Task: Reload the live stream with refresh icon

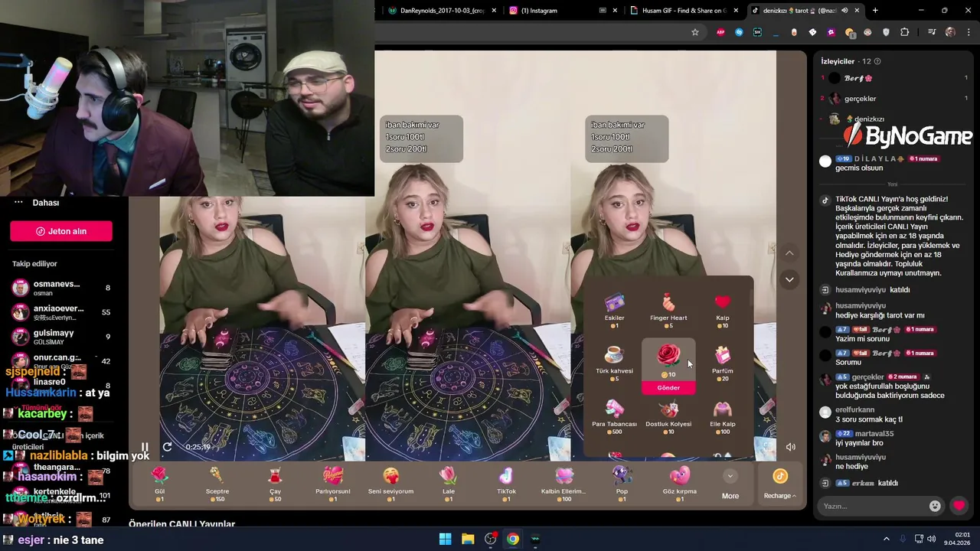Action: pos(167,447)
